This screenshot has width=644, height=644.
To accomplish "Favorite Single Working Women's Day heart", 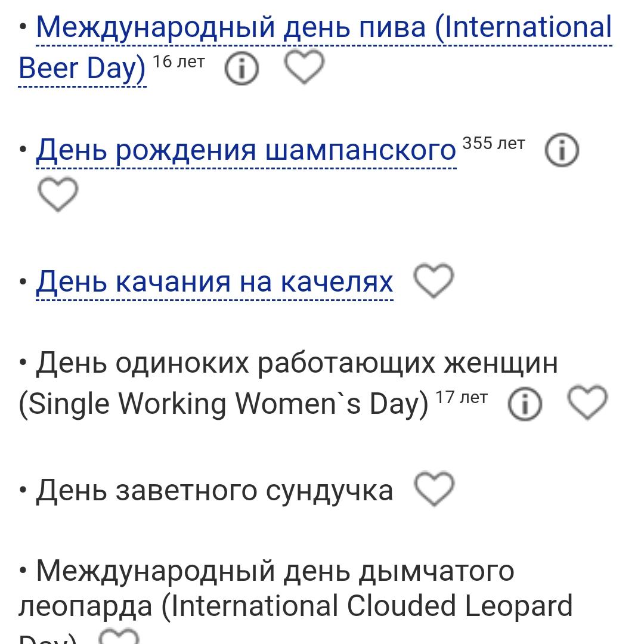I will (587, 402).
